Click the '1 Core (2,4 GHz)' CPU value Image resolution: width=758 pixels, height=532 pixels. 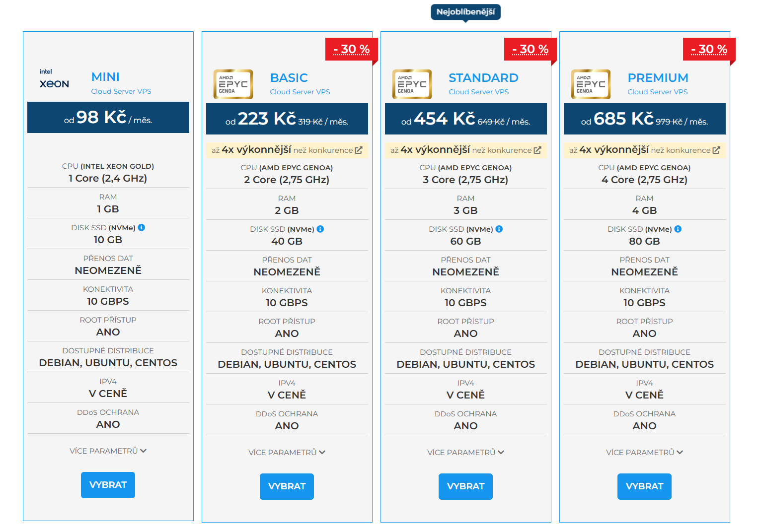(108, 178)
